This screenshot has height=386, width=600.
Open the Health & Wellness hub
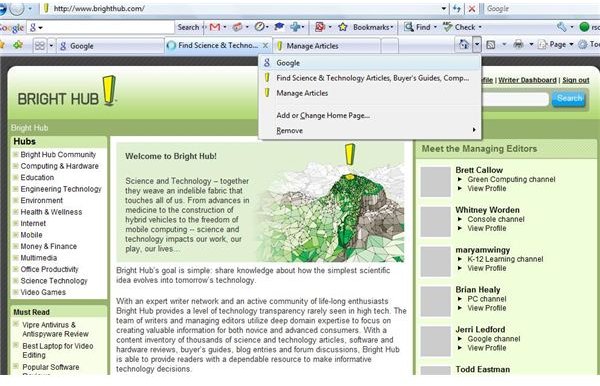tap(51, 212)
